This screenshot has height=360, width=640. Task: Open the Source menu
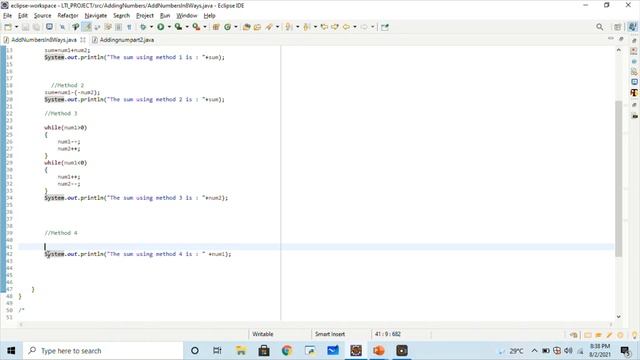pos(42,16)
